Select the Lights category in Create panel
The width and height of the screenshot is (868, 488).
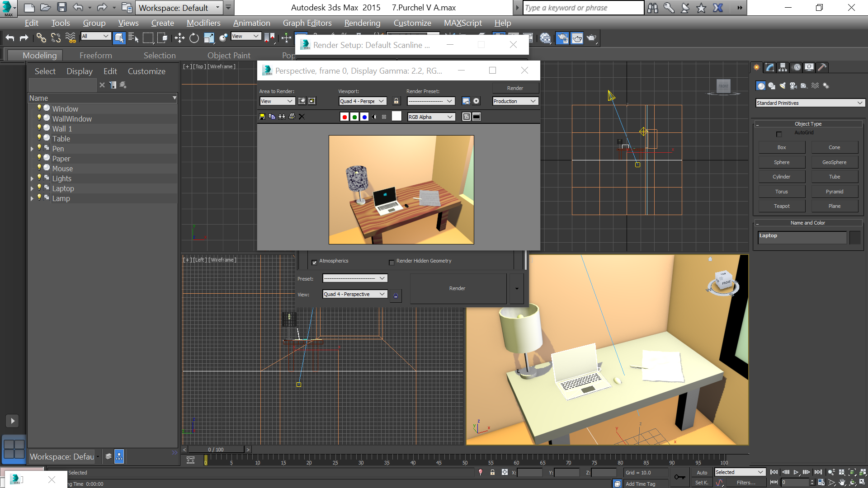pyautogui.click(x=783, y=86)
